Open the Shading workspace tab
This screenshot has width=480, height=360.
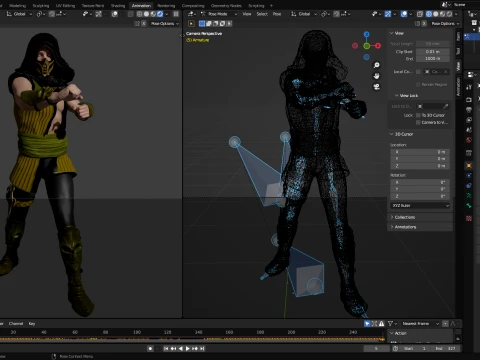(118, 6)
